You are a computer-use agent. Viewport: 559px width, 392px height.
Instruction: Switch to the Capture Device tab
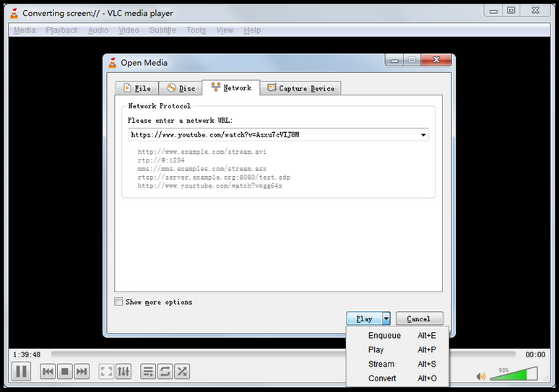click(300, 88)
